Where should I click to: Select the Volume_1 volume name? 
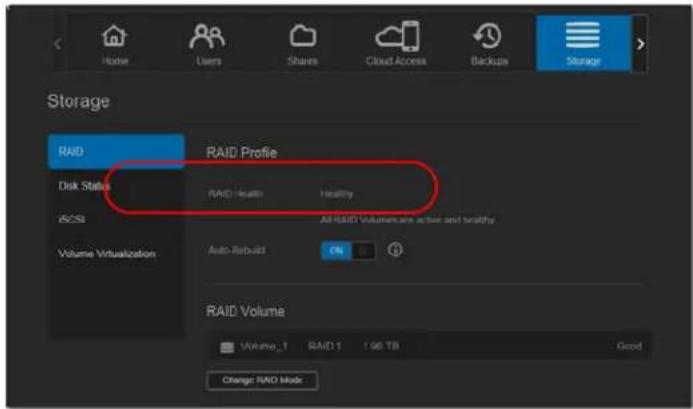[264, 346]
